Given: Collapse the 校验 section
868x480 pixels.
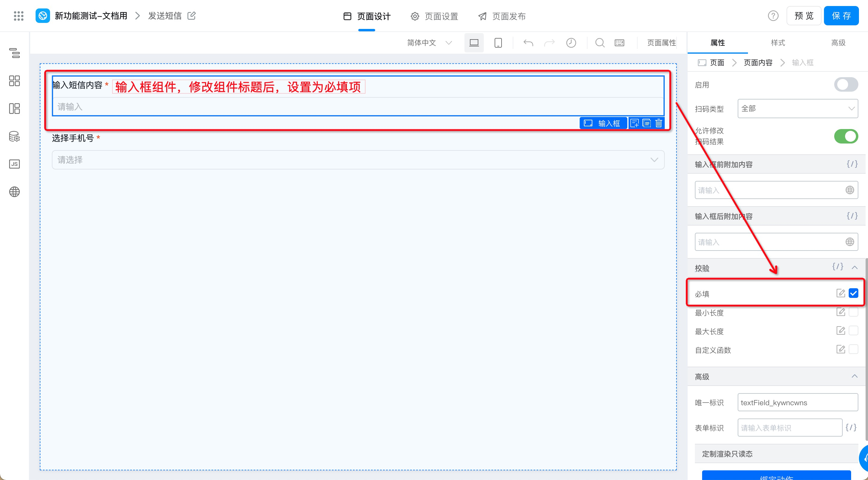Looking at the screenshot, I should click(x=854, y=267).
